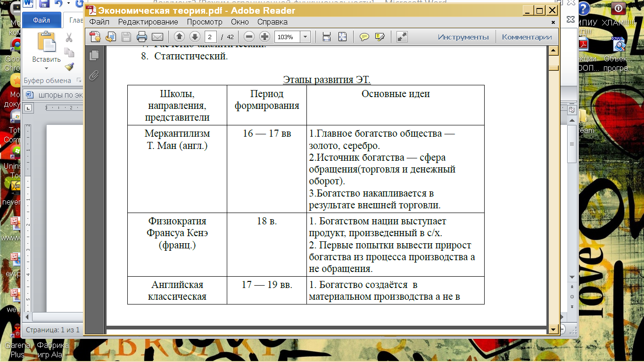Open the Инструменты pane

coord(463,37)
